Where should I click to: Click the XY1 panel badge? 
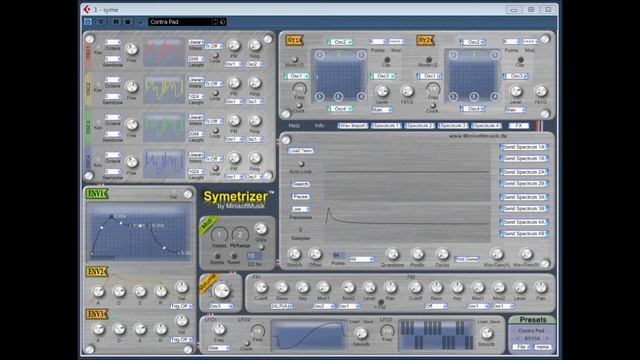(294, 40)
